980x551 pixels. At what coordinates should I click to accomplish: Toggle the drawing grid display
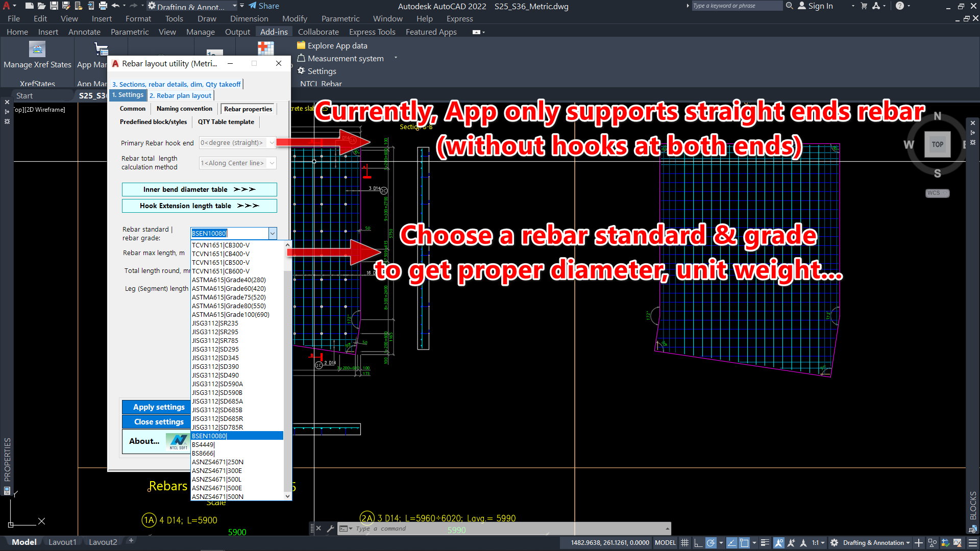(x=685, y=543)
